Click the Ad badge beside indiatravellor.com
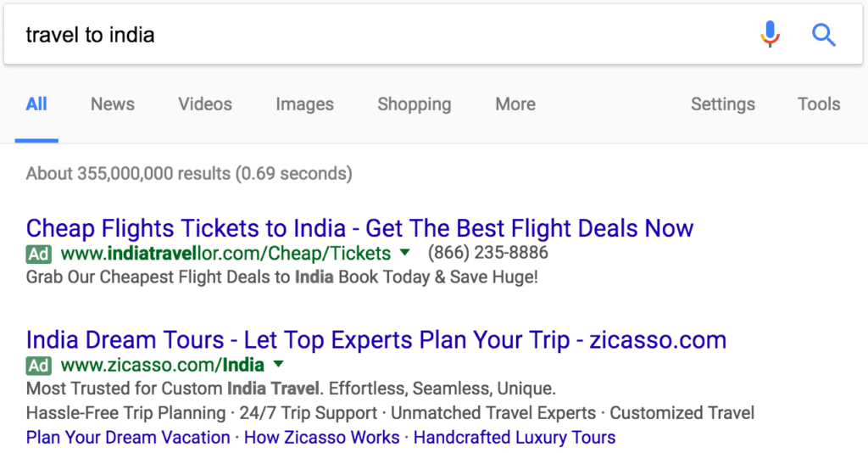 (x=39, y=254)
